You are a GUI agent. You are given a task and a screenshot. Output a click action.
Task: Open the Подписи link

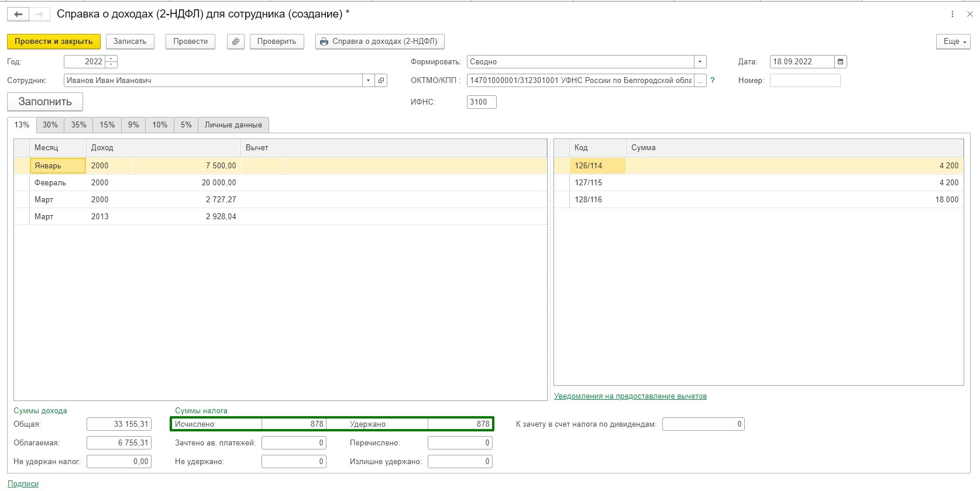23,484
